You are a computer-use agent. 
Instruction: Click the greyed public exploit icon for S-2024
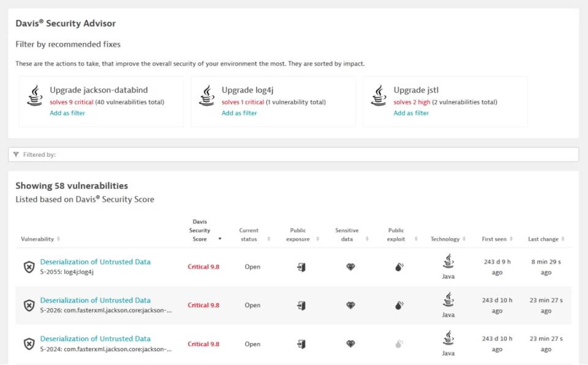point(399,344)
